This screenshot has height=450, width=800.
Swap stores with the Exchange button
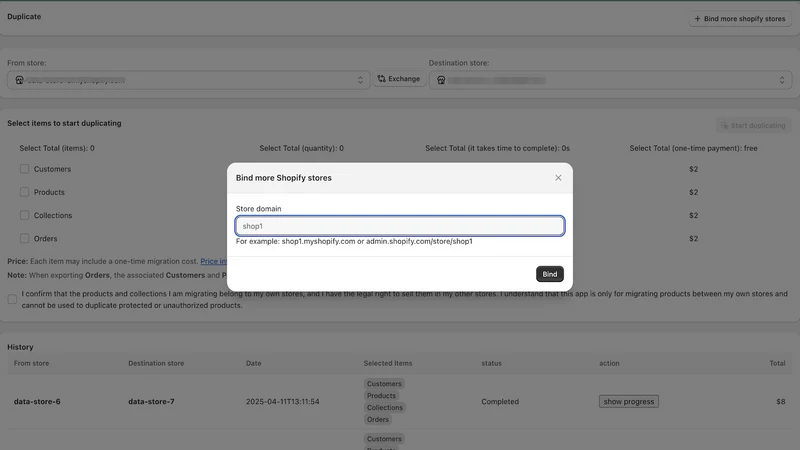[399, 79]
